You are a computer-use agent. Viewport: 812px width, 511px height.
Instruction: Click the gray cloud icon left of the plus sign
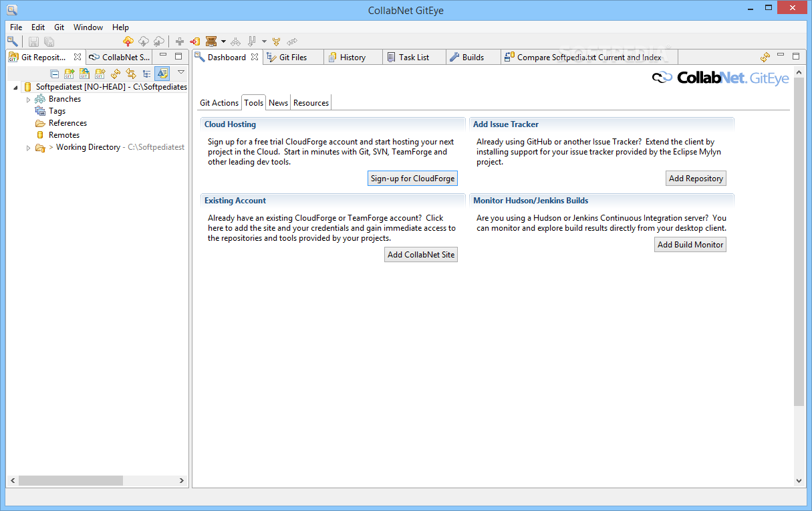(x=158, y=41)
